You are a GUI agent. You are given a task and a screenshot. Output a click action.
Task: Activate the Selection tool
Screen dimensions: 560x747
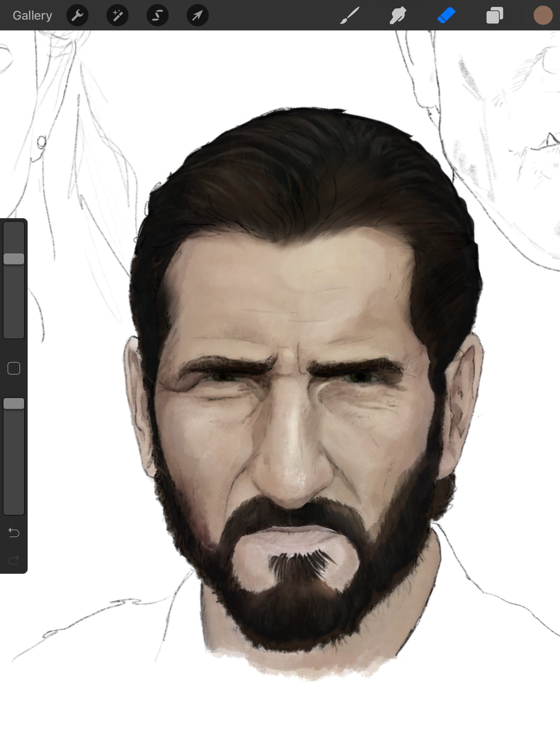tap(158, 15)
